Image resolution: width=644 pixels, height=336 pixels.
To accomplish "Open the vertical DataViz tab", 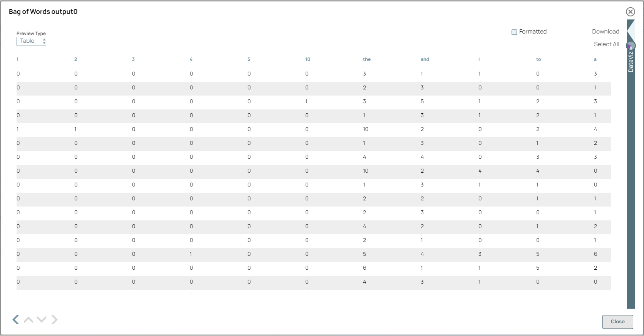I will pos(631,62).
